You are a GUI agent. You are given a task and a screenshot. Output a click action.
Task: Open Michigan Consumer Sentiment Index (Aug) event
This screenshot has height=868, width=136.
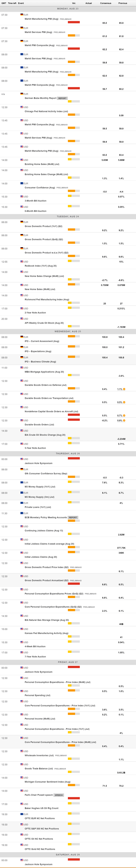47,782
